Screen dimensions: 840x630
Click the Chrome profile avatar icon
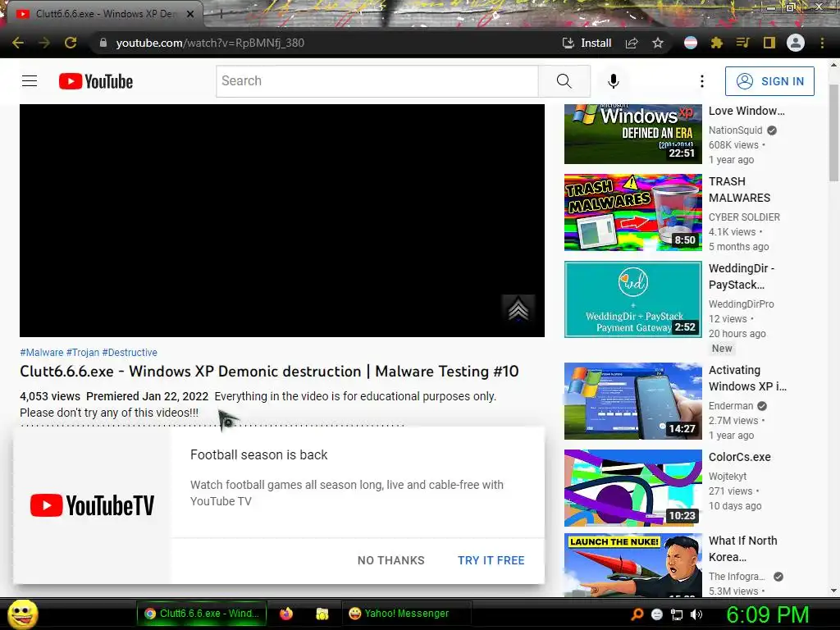pyautogui.click(x=796, y=43)
